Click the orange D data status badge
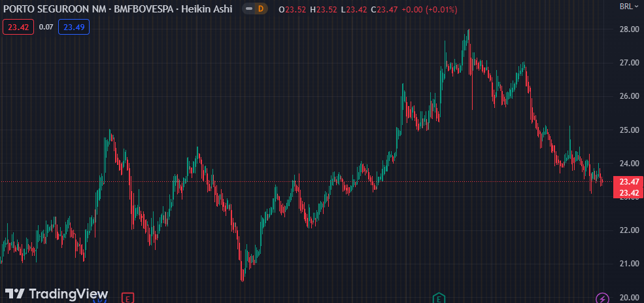Screen dimensions: 644x303 pos(260,9)
